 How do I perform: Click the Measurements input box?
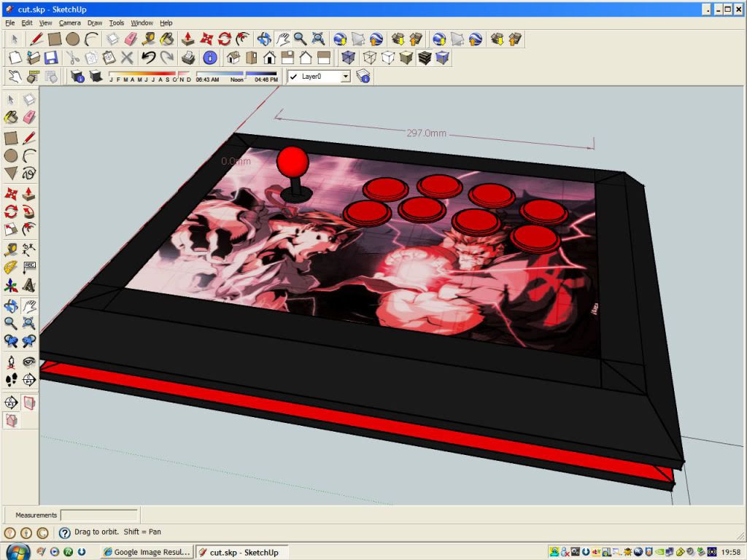click(x=99, y=515)
